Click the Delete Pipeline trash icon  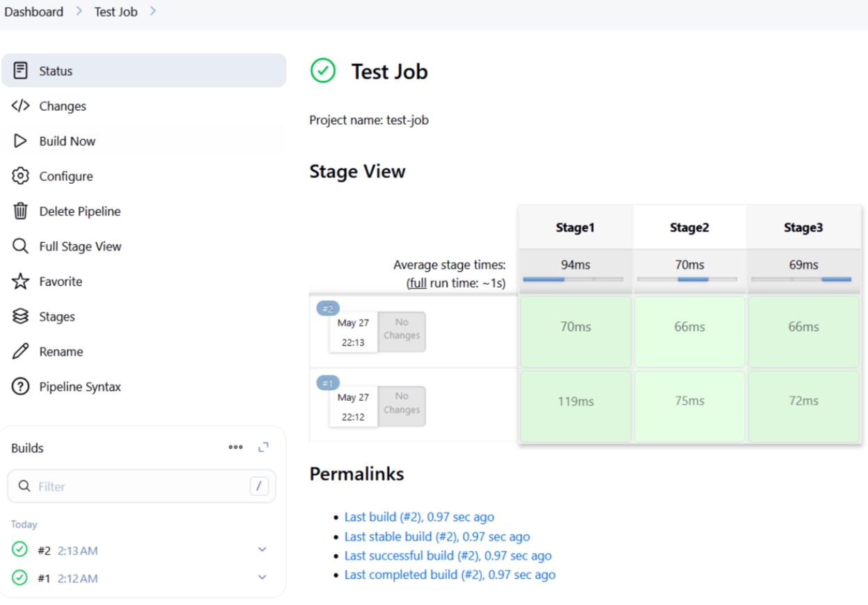20,211
